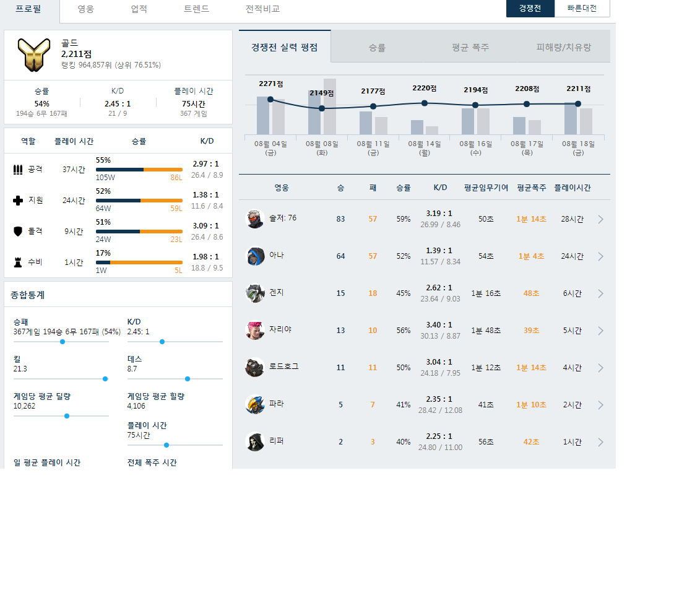Click the 킬 stat slider handle
Screen dimensions: 700x611
coord(105,379)
